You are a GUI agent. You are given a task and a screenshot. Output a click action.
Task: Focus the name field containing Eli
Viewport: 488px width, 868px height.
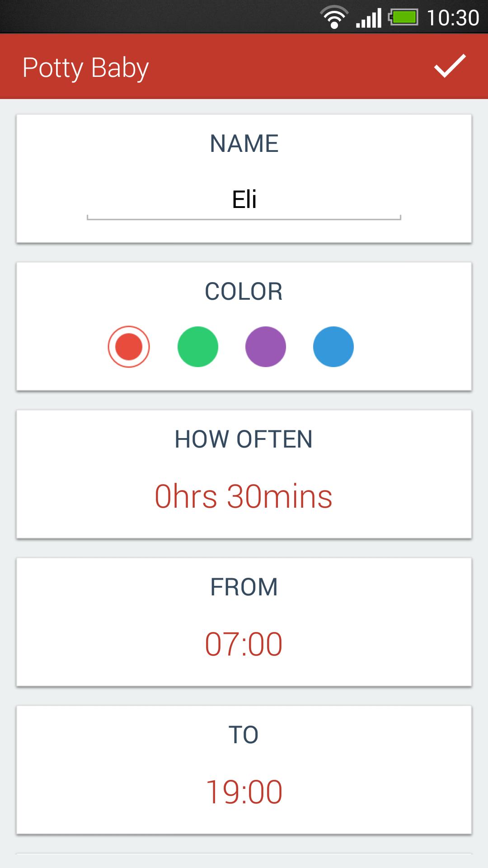coord(244,200)
